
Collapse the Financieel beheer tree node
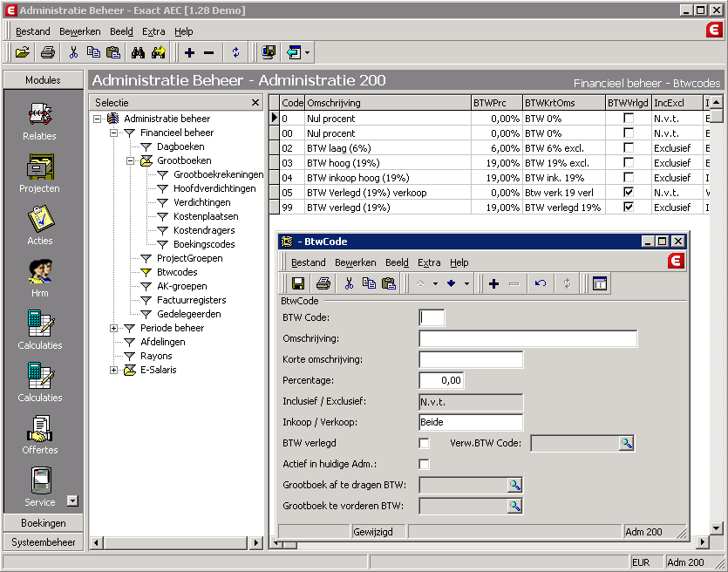[x=113, y=133]
